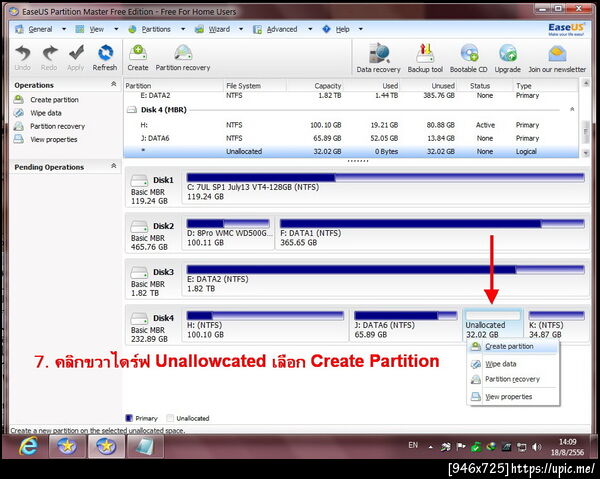Click the Redo toolbar icon
Image resolution: width=600 pixels, height=479 pixels.
[x=49, y=53]
